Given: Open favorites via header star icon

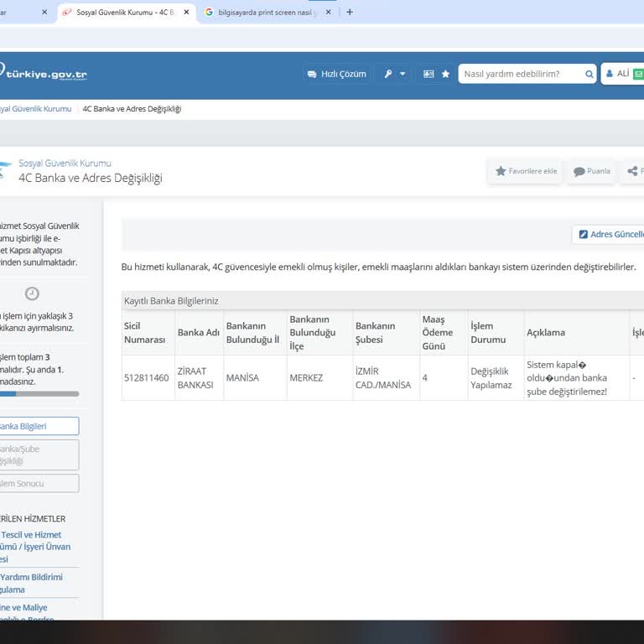Looking at the screenshot, I should (445, 74).
